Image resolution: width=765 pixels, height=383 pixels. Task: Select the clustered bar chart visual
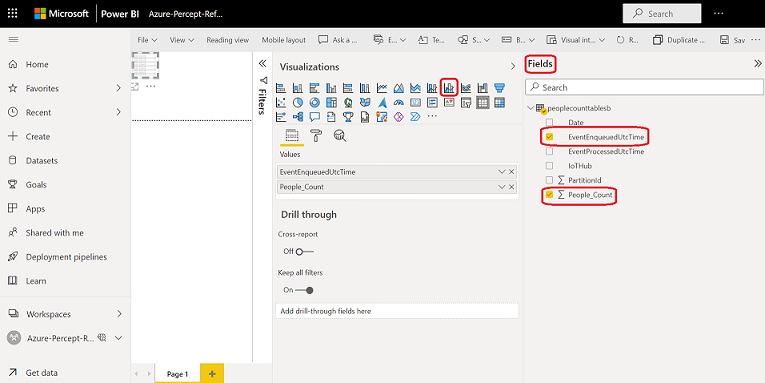[x=314, y=88]
